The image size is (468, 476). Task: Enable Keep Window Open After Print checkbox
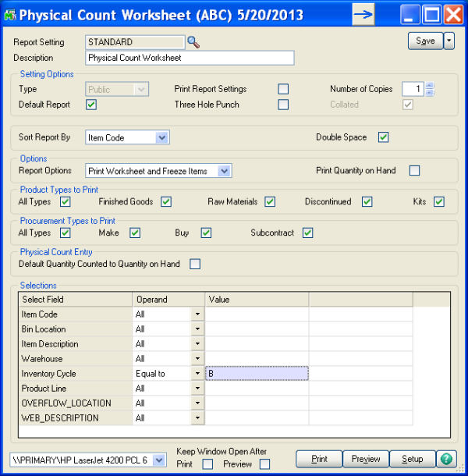[207, 464]
